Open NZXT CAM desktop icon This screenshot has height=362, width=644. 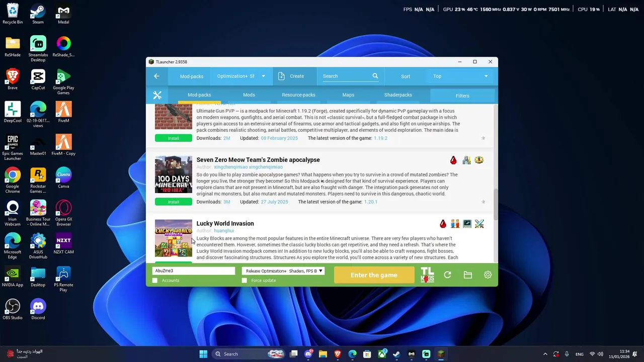[x=63, y=243]
